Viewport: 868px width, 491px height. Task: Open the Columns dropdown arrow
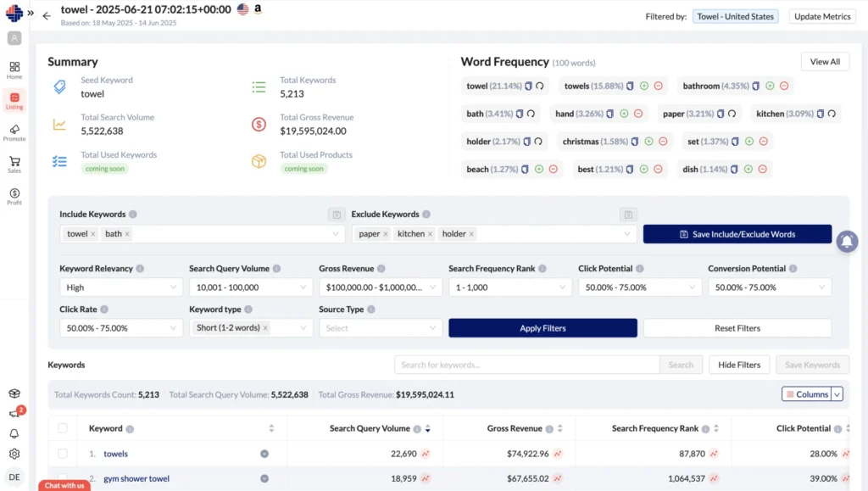click(x=837, y=394)
